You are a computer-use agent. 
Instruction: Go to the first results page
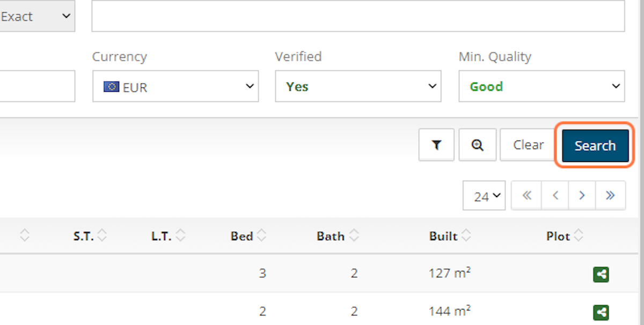tap(527, 196)
